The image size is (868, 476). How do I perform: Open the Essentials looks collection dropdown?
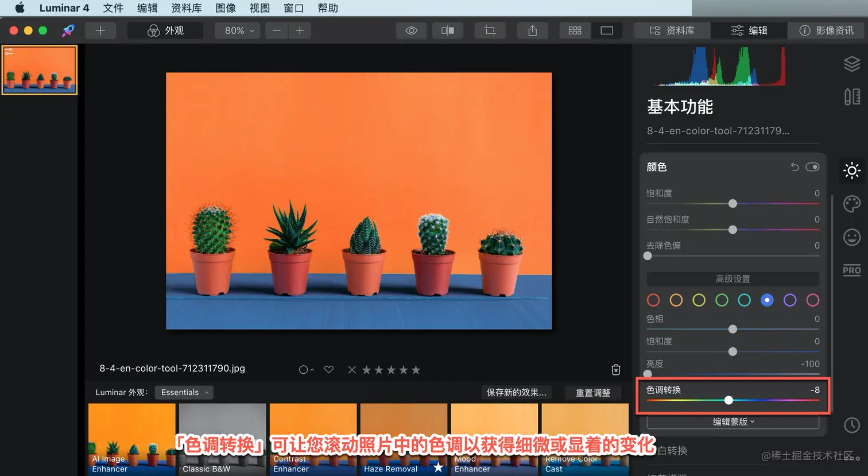[x=184, y=392]
